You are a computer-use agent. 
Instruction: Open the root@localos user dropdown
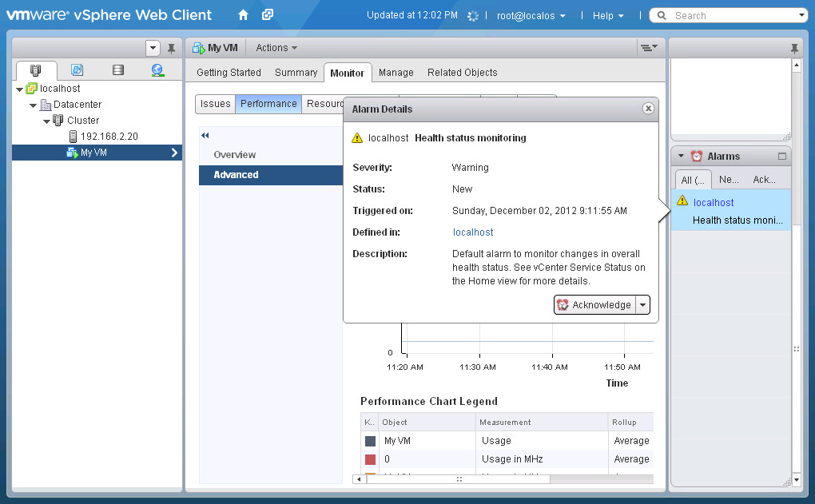click(x=531, y=16)
